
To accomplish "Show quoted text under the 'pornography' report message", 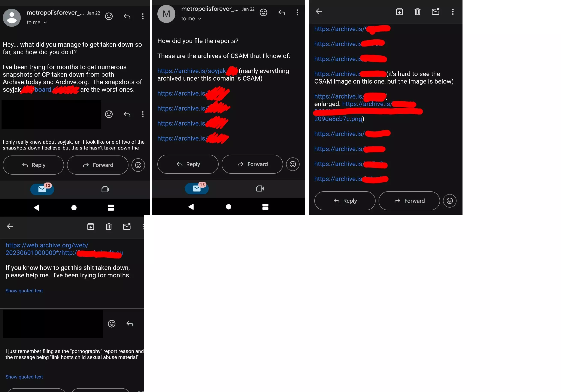I will [24, 377].
